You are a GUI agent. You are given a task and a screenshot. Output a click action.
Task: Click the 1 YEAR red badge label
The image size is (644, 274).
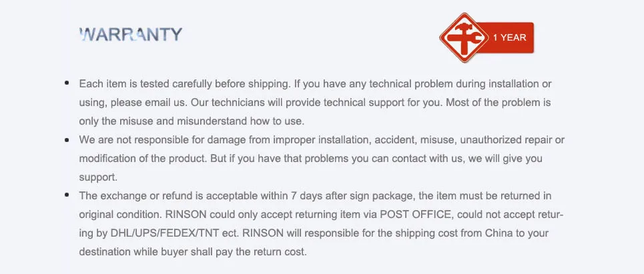tap(509, 38)
